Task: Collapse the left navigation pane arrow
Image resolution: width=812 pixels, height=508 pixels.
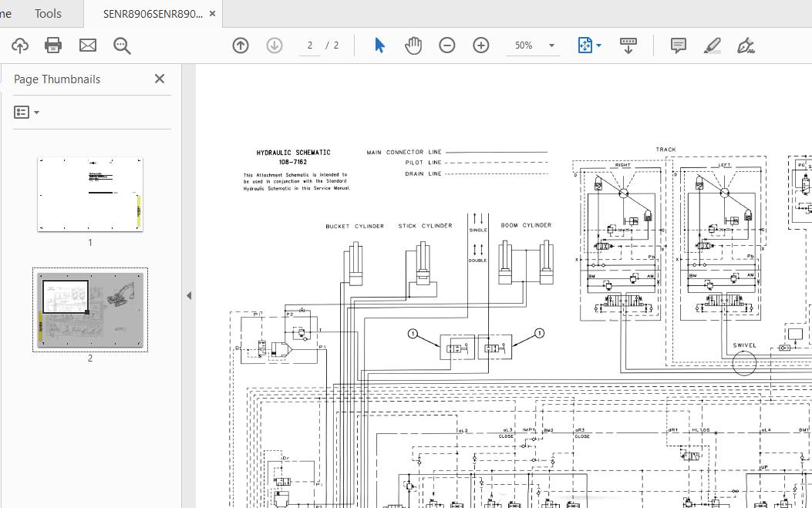Action: (189, 295)
